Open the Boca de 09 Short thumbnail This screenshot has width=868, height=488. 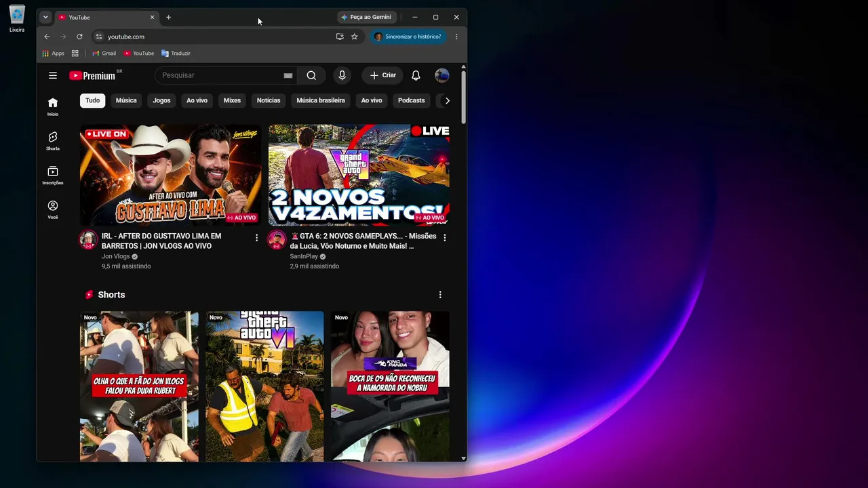click(x=390, y=386)
